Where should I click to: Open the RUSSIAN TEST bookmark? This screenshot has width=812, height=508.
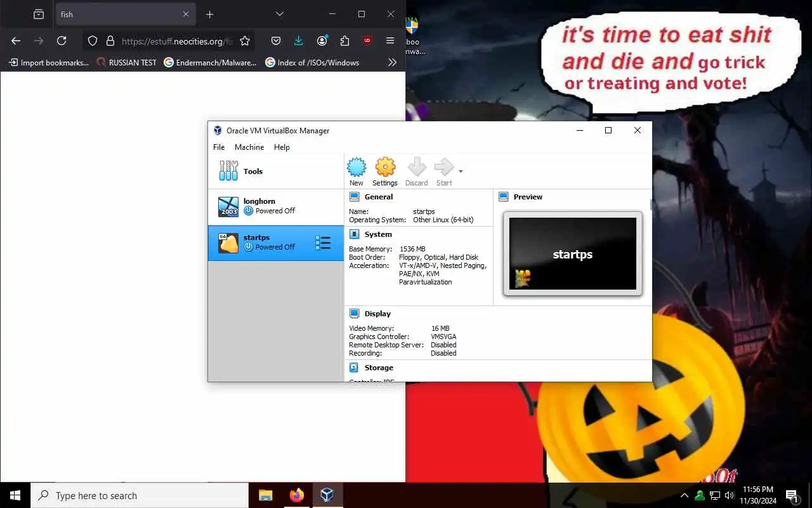click(126, 62)
